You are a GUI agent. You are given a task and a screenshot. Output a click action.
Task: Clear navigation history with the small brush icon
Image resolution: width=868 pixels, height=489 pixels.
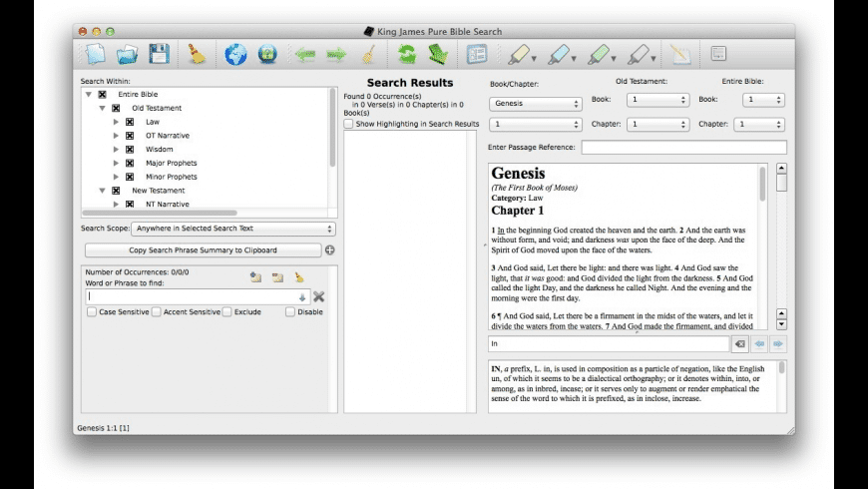(x=369, y=54)
